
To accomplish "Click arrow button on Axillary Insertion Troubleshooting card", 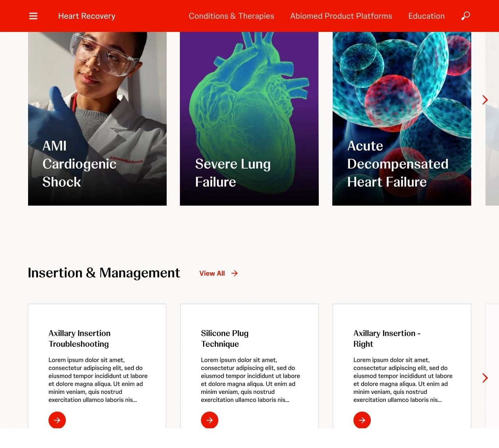I will coord(57,420).
